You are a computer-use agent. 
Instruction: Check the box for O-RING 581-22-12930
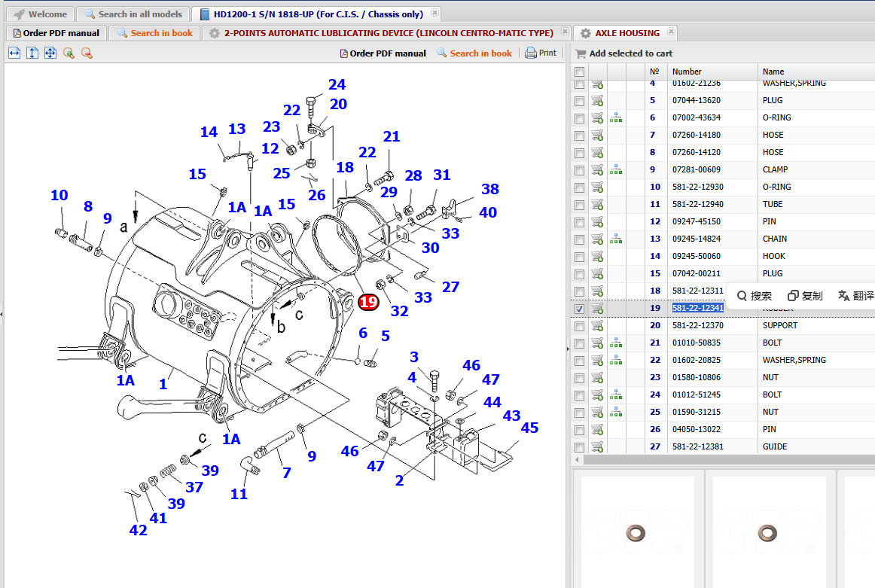coord(579,187)
